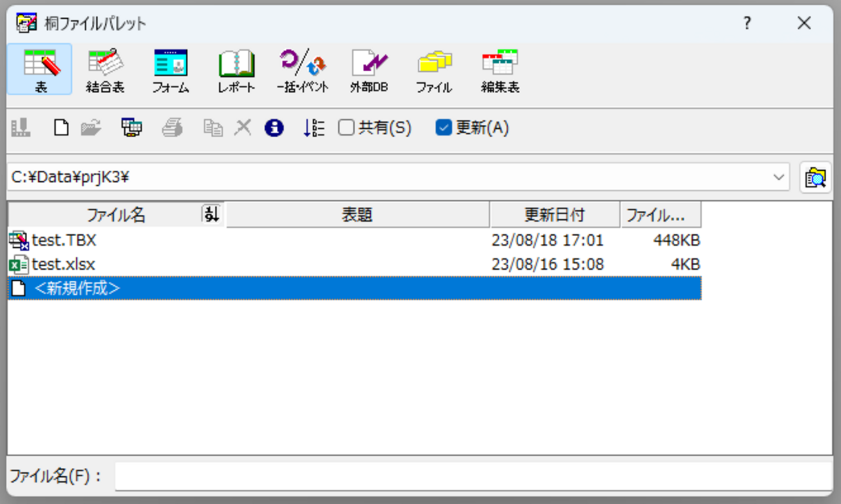Click the 23/08/18 17:01 date cell
The height and width of the screenshot is (504, 841).
tap(547, 241)
